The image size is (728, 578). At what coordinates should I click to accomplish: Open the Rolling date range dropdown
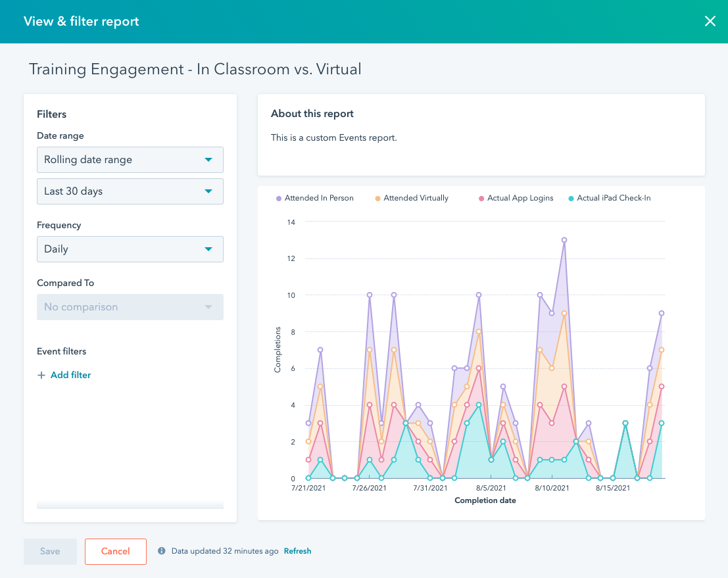click(x=130, y=160)
